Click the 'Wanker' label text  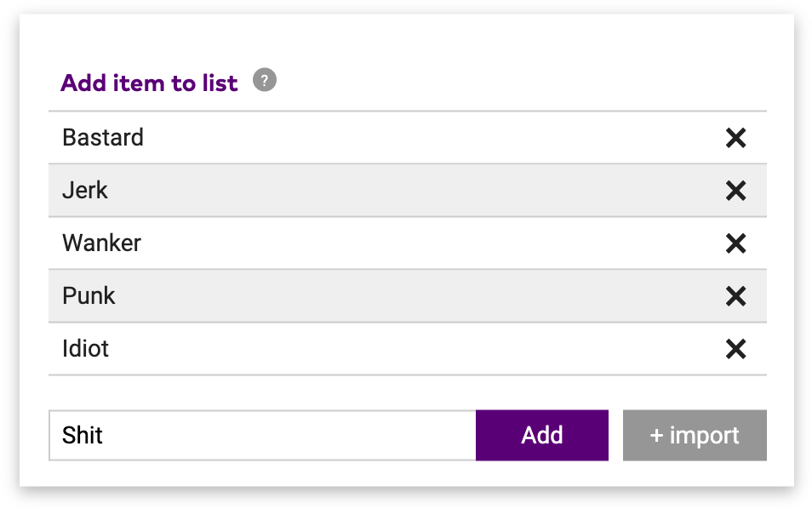pos(101,243)
